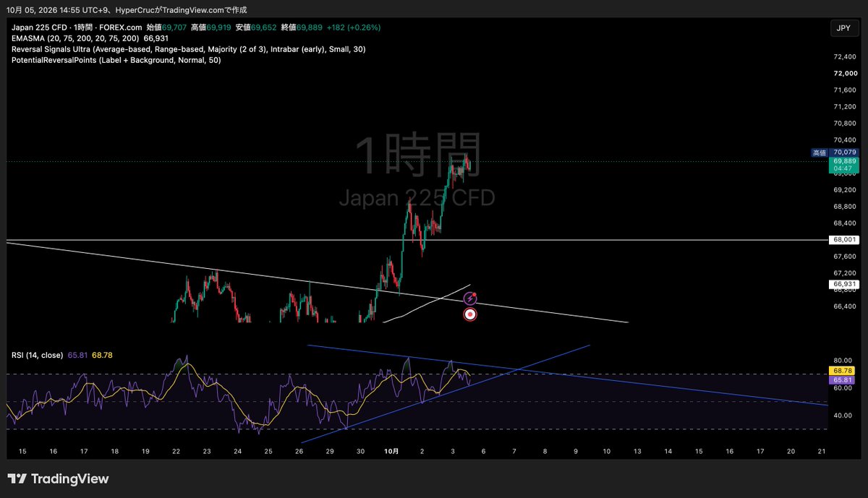
Task: Click the 13 date label on the time axis
Action: [637, 451]
